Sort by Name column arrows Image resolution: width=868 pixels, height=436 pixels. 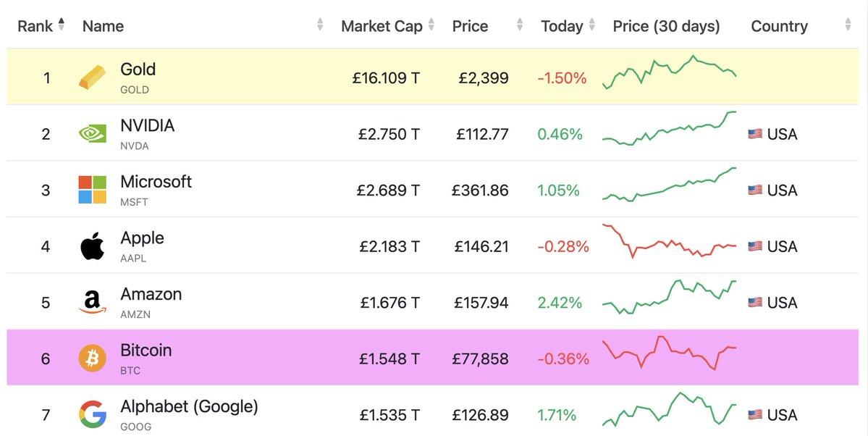tap(320, 25)
